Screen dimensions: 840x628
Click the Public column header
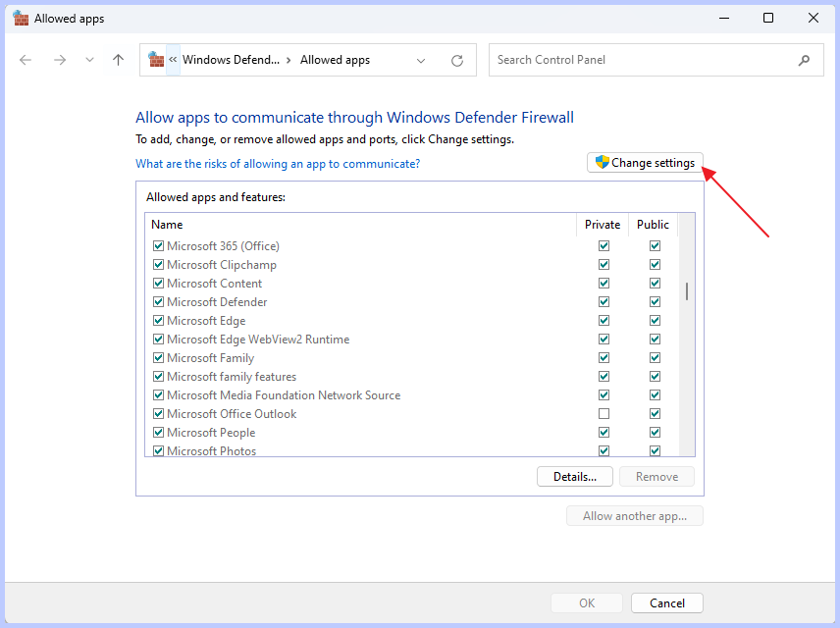tap(653, 225)
